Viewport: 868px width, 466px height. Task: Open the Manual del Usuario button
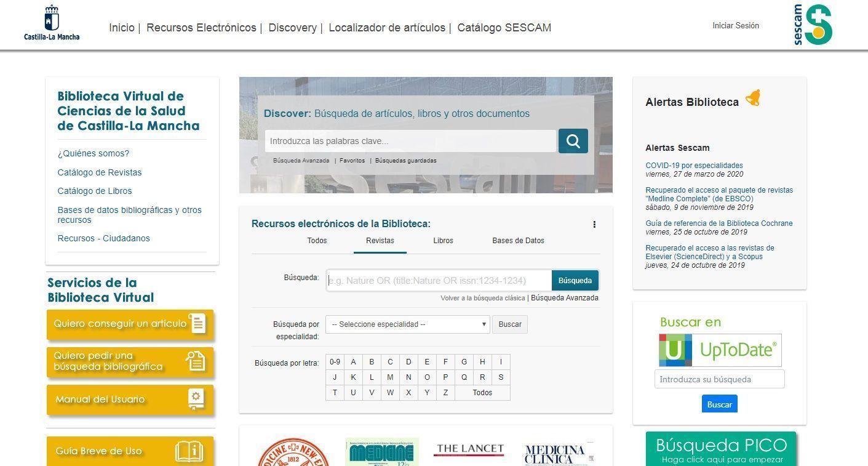click(130, 400)
